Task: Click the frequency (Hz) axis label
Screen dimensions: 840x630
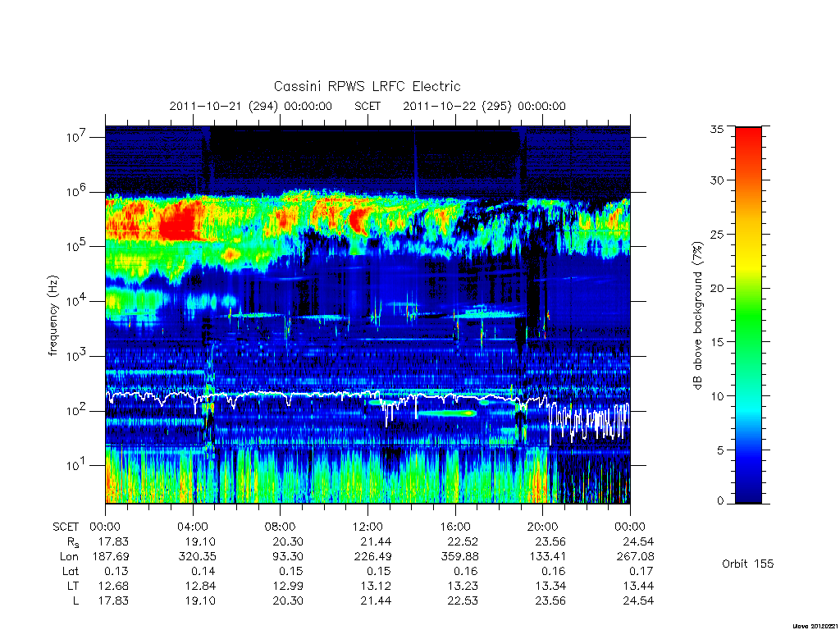Action: tap(52, 316)
